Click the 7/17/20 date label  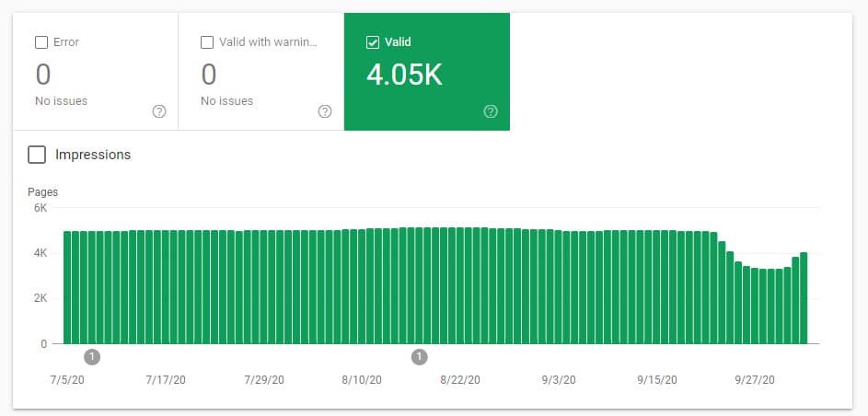tap(166, 380)
